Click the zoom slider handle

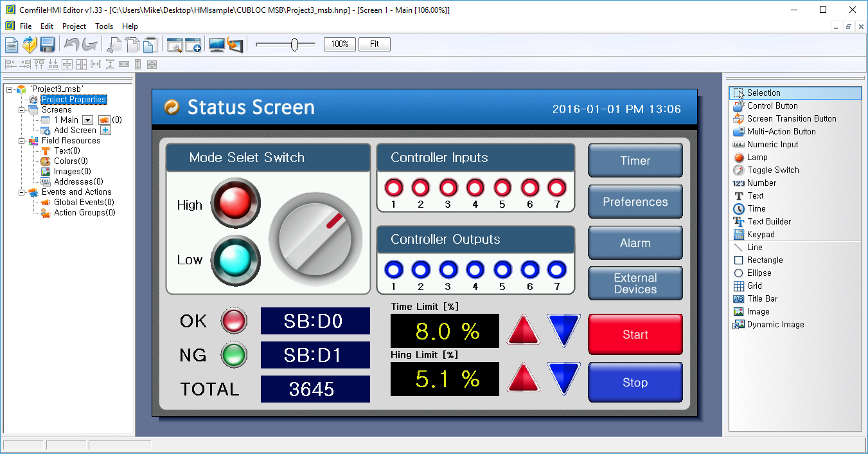pos(294,44)
